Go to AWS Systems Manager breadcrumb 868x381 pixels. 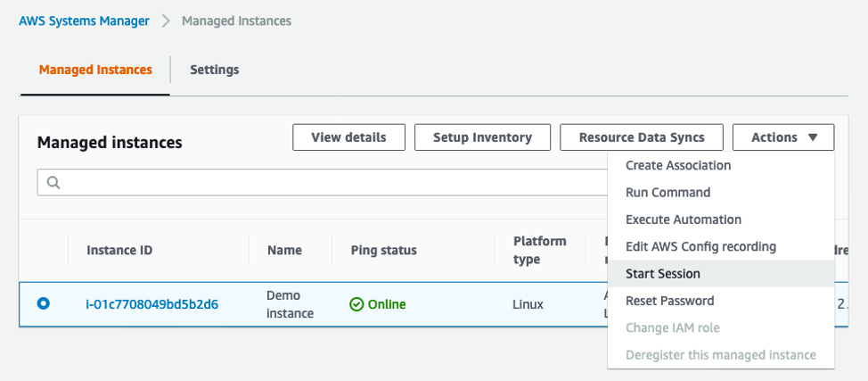point(85,21)
